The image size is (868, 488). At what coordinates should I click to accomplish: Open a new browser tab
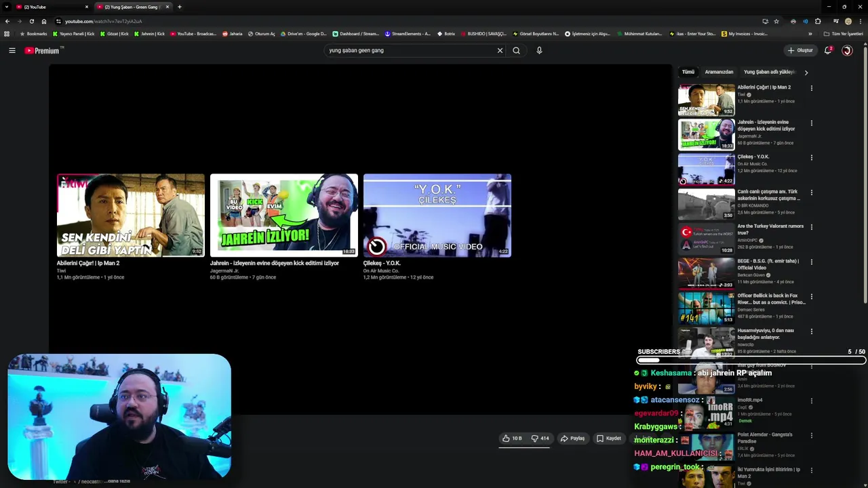[179, 7]
